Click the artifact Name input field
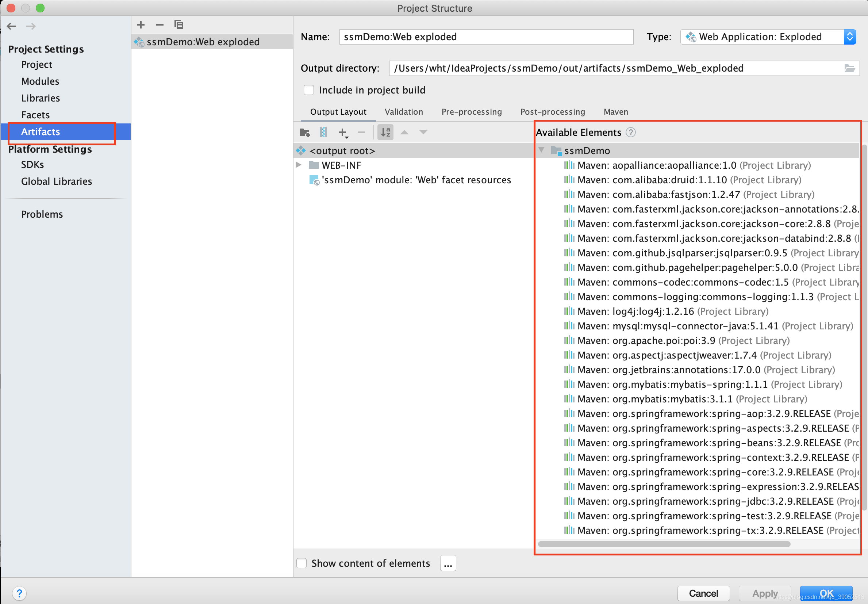Screen dimensions: 868x604 coord(486,37)
